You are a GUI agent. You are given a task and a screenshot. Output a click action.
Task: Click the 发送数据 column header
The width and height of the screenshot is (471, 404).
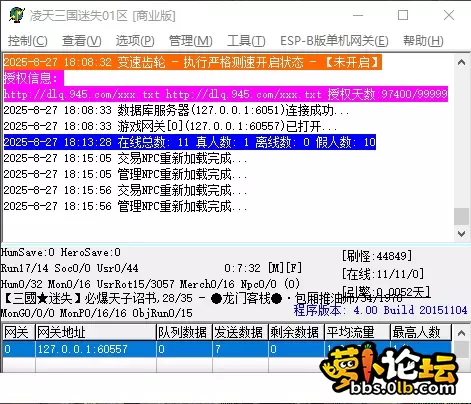(240, 332)
